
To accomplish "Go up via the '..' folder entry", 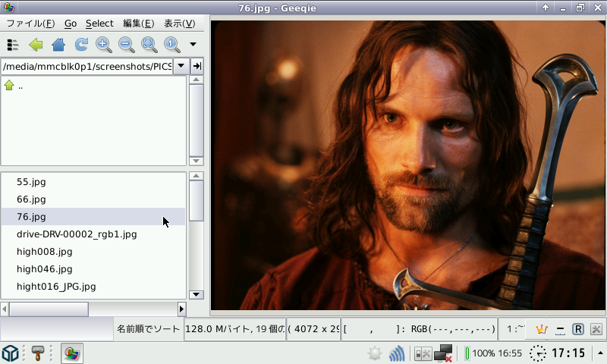I will [13, 86].
